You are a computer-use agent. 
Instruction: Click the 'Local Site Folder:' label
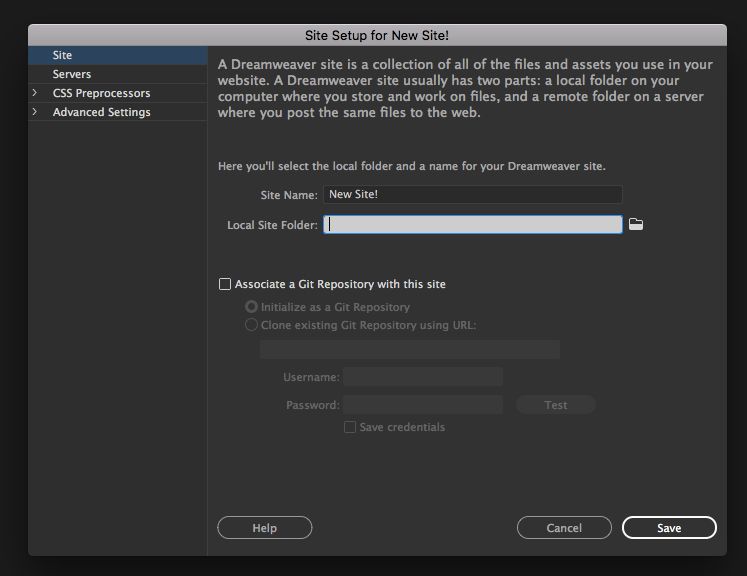point(272,225)
